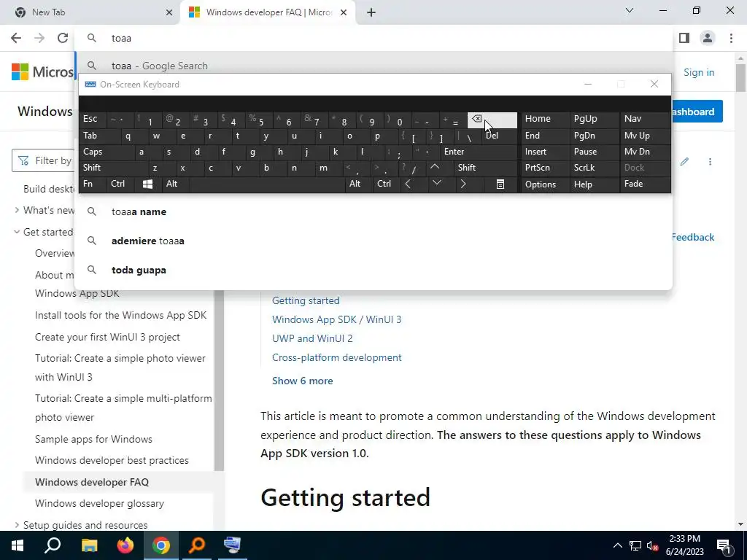Open the tab search chevron

pos(630,10)
